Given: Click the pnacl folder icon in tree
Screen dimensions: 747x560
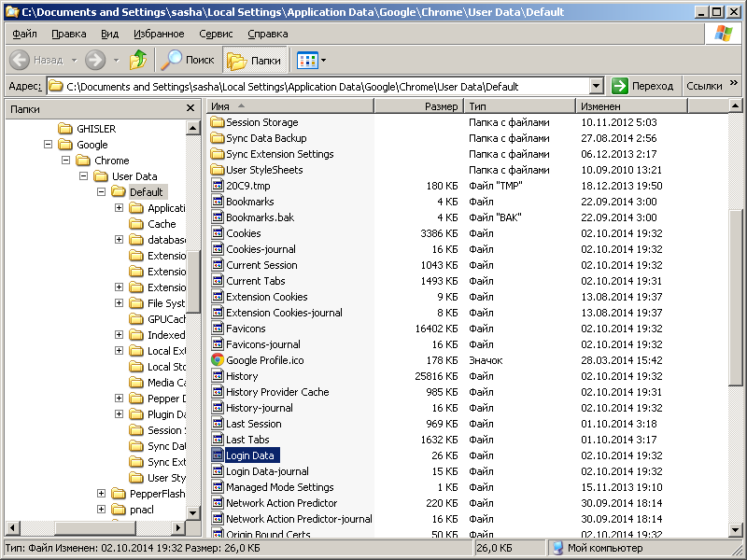Looking at the screenshot, I should click(x=119, y=510).
